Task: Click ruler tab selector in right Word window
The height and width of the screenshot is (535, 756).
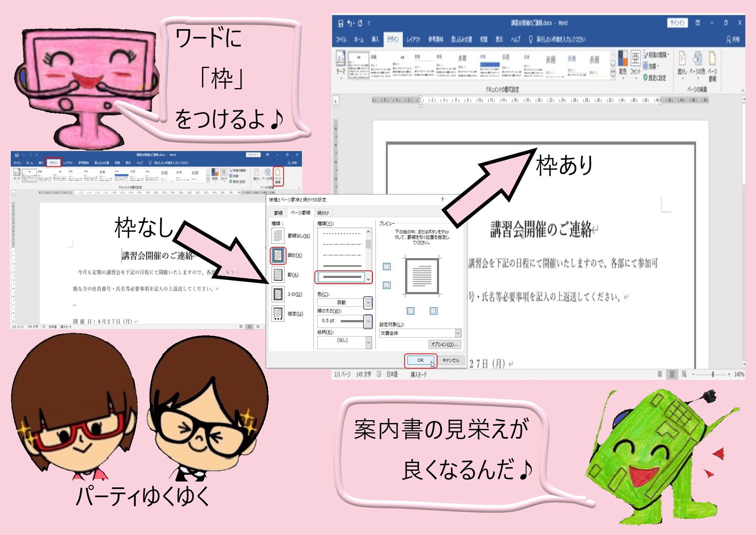Action: point(336,100)
